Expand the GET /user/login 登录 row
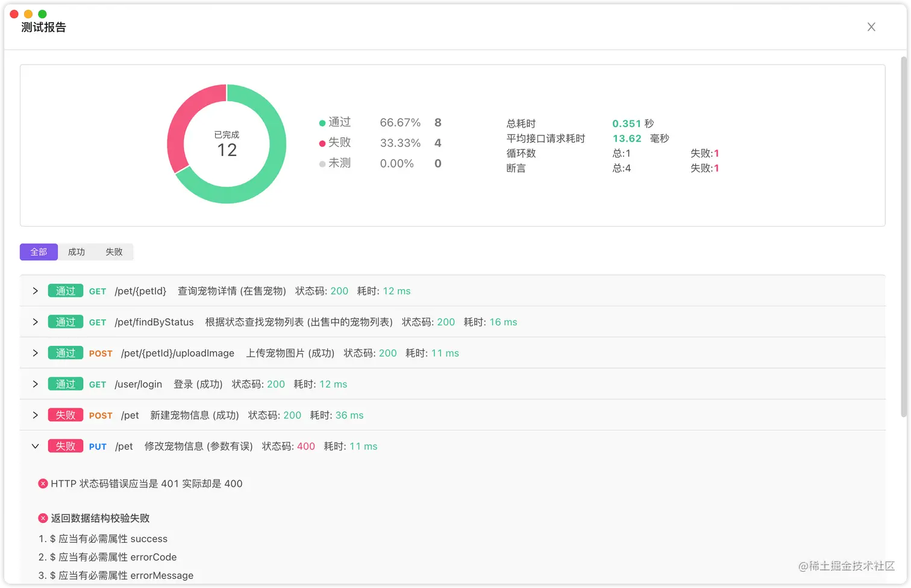This screenshot has width=911, height=588. point(35,384)
